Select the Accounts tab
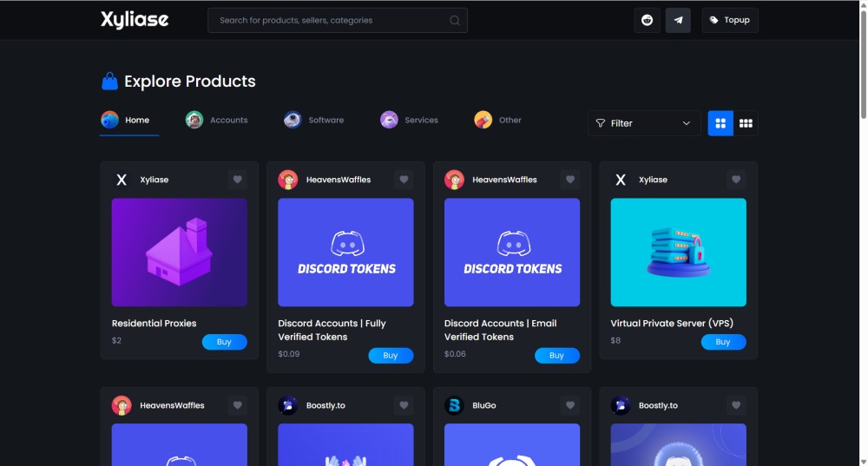This screenshot has height=466, width=868. coord(216,120)
